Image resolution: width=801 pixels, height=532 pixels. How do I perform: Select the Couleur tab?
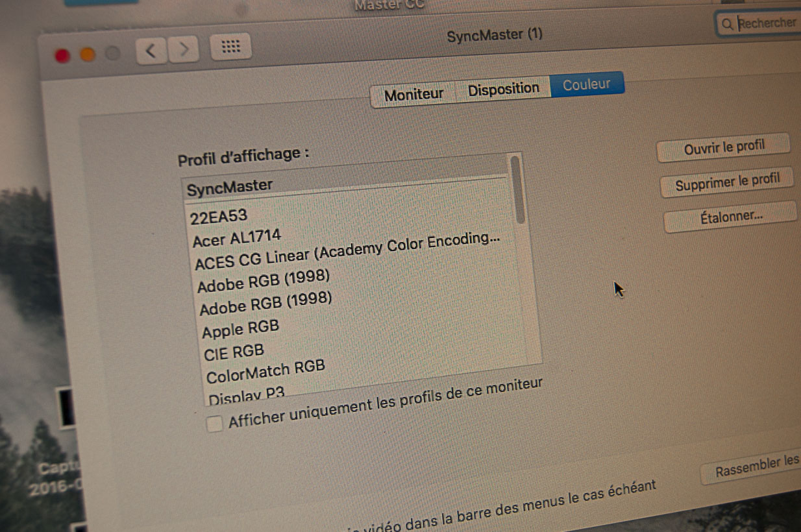click(x=587, y=85)
